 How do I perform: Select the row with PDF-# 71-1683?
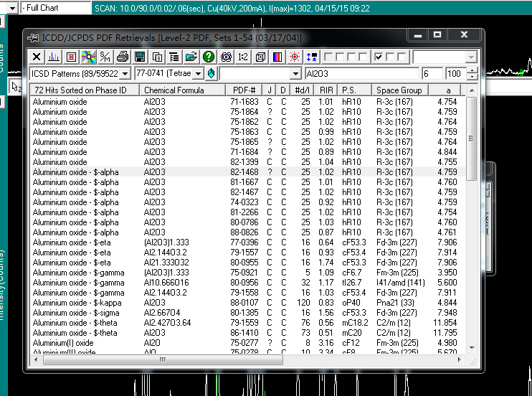(247, 102)
